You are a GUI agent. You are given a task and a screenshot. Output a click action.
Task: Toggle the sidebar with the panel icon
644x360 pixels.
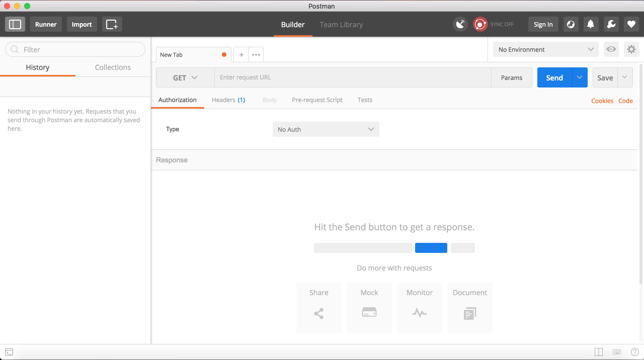tap(15, 24)
